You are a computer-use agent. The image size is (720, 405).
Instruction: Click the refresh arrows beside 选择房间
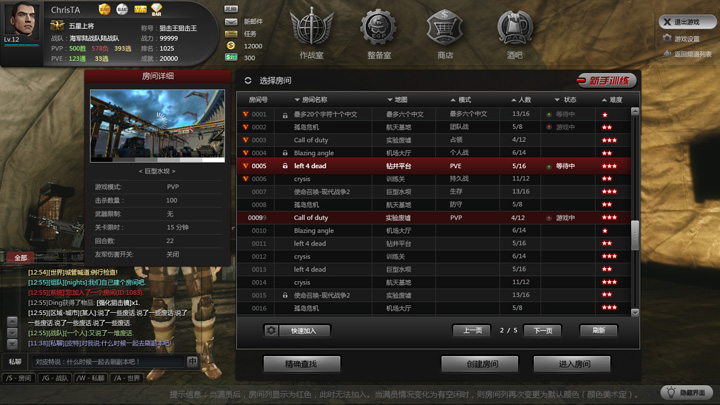(x=248, y=80)
